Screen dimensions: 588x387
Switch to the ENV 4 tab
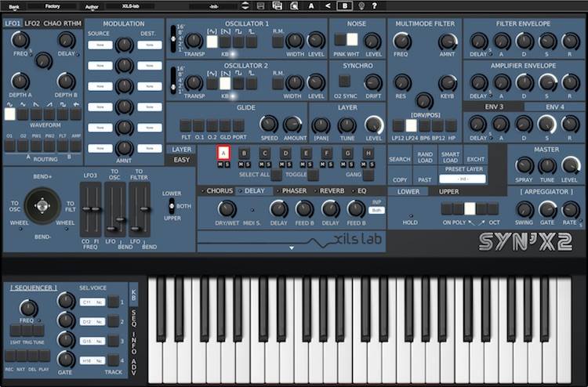coord(554,107)
